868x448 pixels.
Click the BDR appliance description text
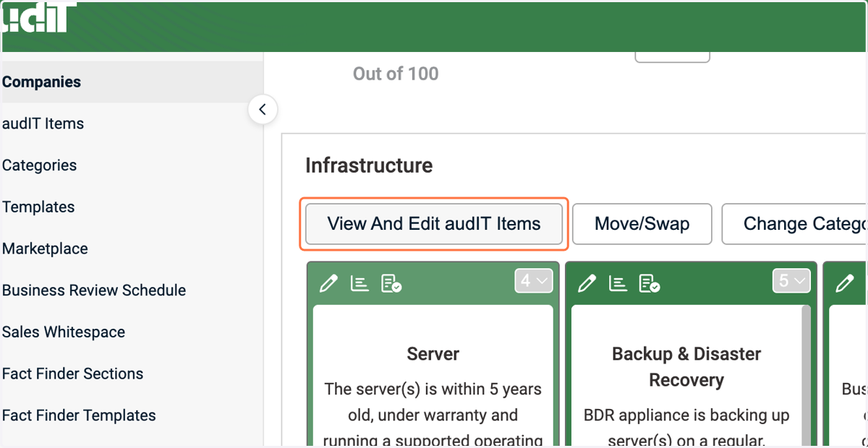pos(686,428)
